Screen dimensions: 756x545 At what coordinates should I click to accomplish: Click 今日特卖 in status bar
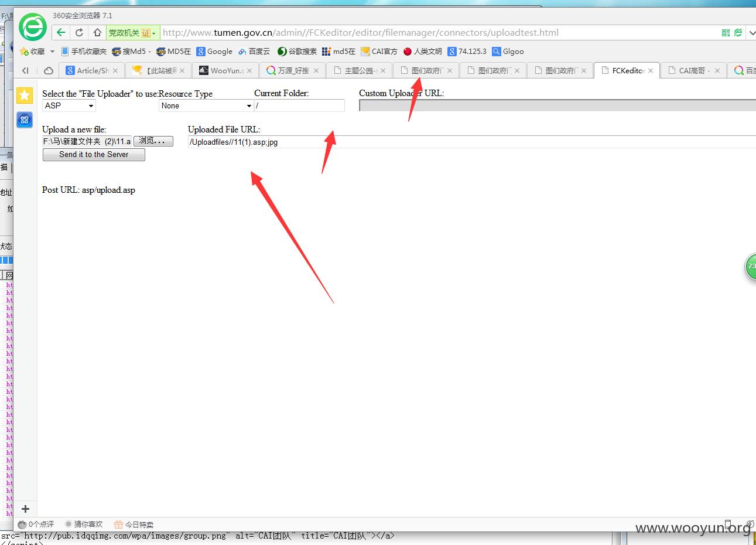(134, 524)
